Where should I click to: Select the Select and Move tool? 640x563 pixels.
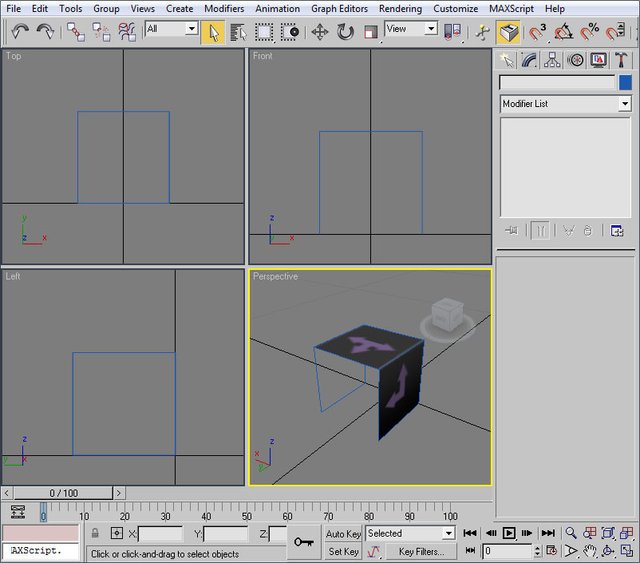point(320,31)
